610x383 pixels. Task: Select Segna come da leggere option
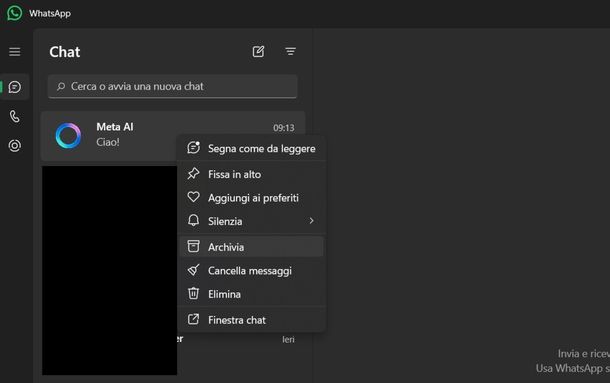coord(252,148)
